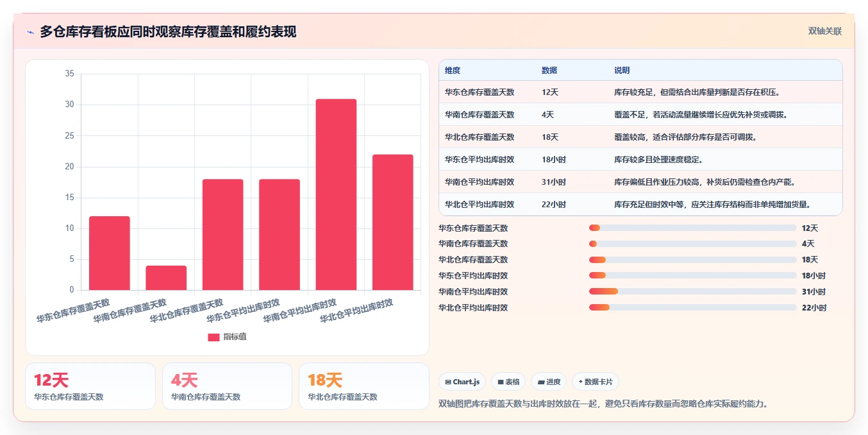Screen dimensions: 868x435
Task: Click the 华东仓库存覆盖天数 progress bar
Action: pos(693,228)
